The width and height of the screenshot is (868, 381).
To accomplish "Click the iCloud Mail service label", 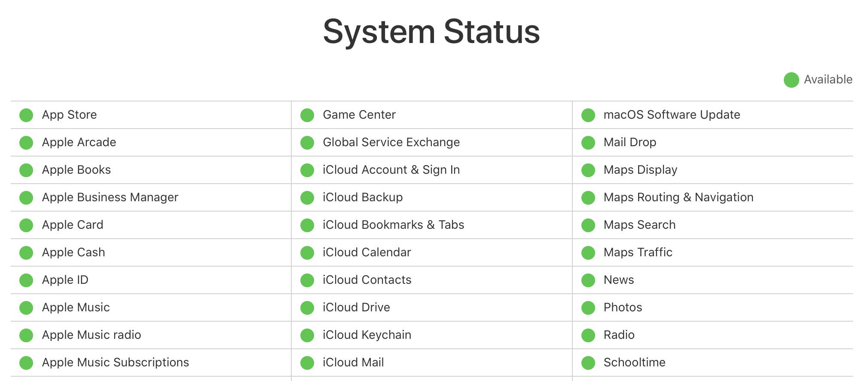I will [x=353, y=363].
